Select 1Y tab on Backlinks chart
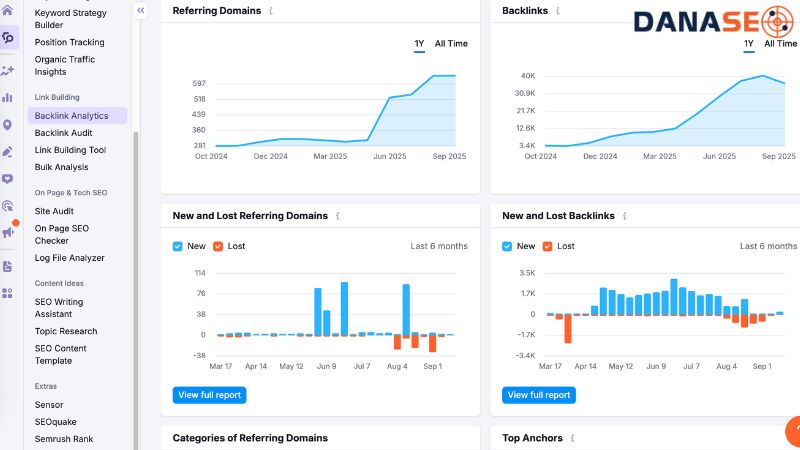This screenshot has width=800, height=450. (x=749, y=44)
